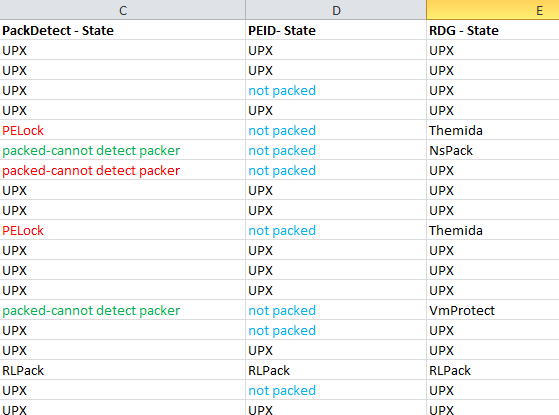The width and height of the screenshot is (559, 415).
Task: Select highlighted column E header
Action: pyautogui.click(x=493, y=10)
